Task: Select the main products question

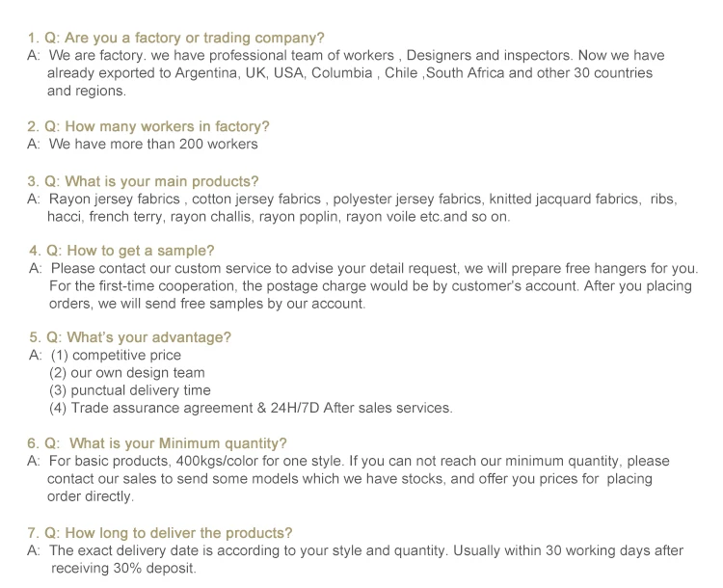Action: click(143, 181)
